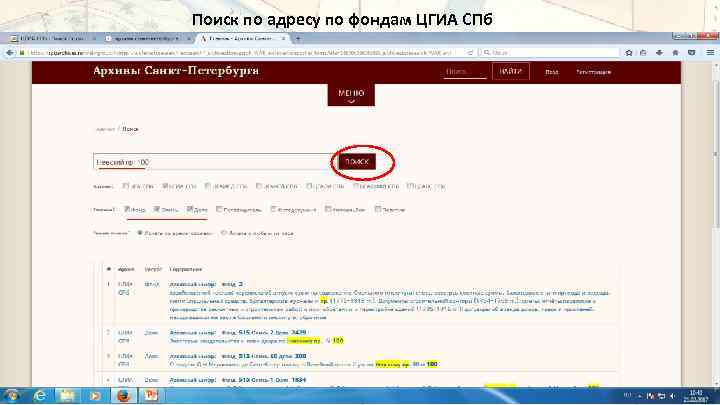The height and width of the screenshot is (405, 720).
Task: Click the clock in the system tray
Action: 696,396
